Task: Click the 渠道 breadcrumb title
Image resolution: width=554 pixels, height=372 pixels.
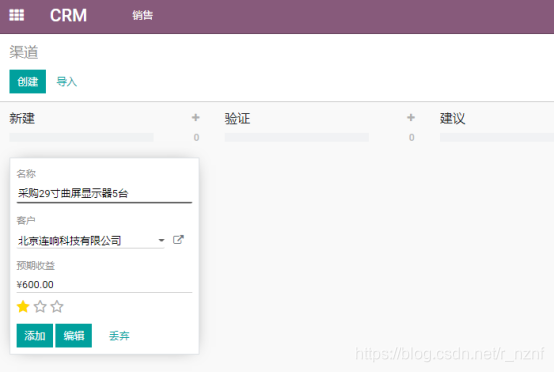Action: [x=24, y=52]
